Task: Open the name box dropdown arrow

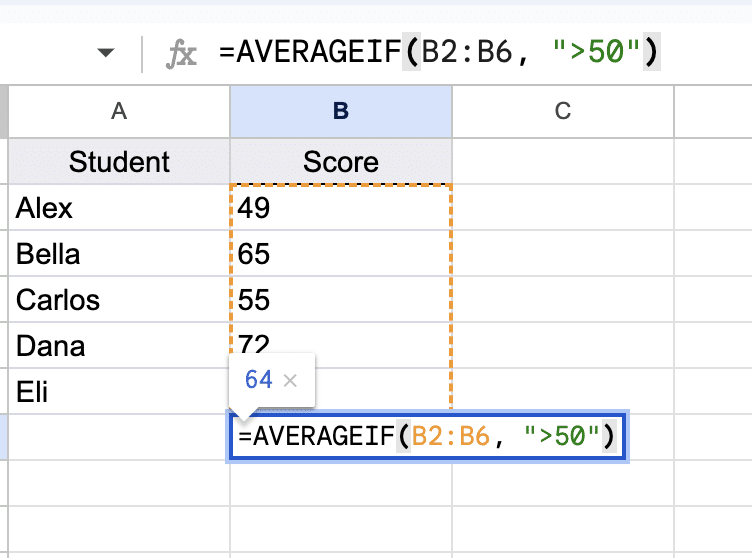Action: (x=106, y=54)
